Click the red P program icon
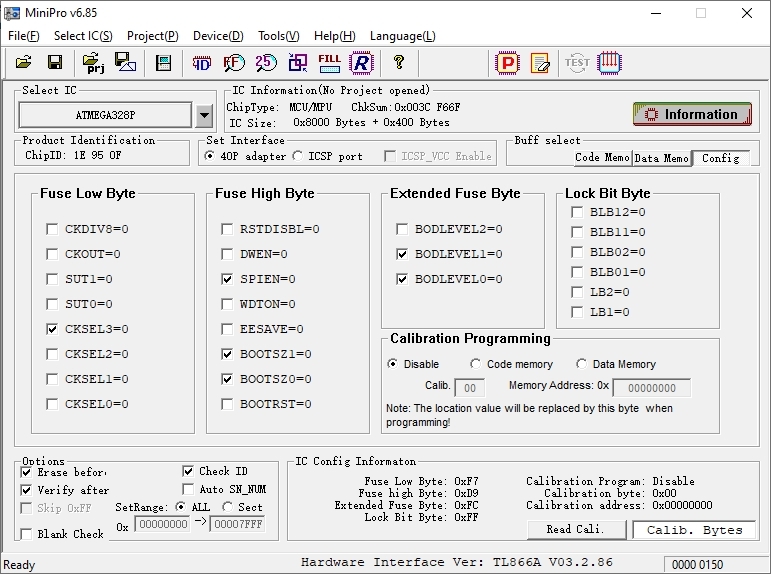This screenshot has width=771, height=574. 508,62
